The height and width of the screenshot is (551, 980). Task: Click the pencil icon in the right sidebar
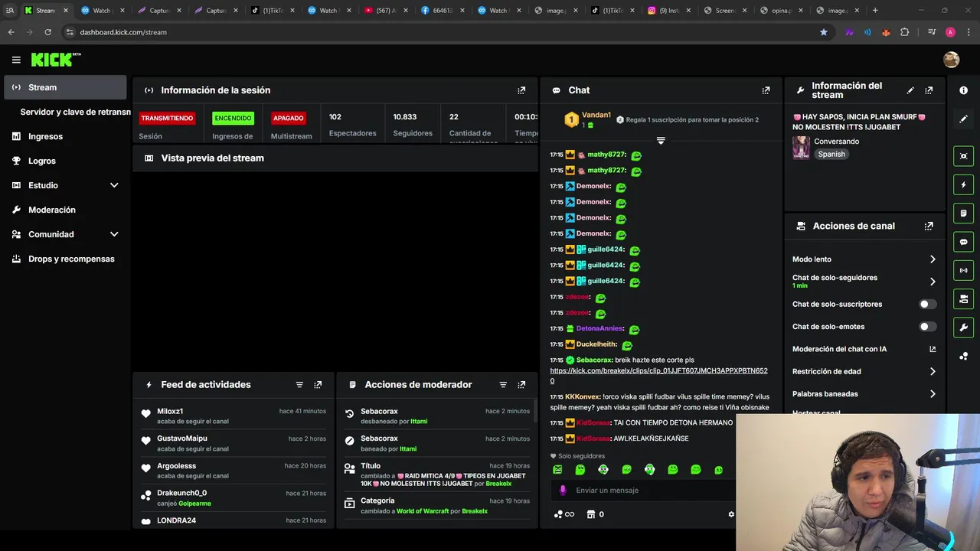(963, 119)
